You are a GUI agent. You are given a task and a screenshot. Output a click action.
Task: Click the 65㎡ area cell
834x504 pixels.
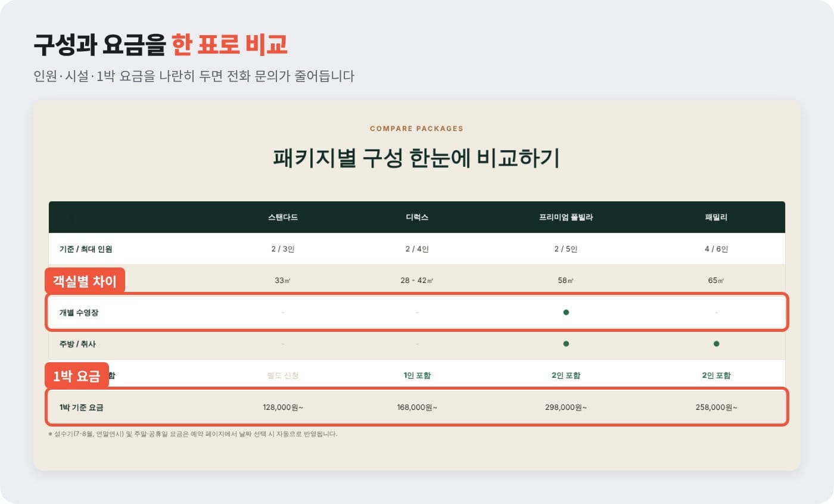coord(716,281)
